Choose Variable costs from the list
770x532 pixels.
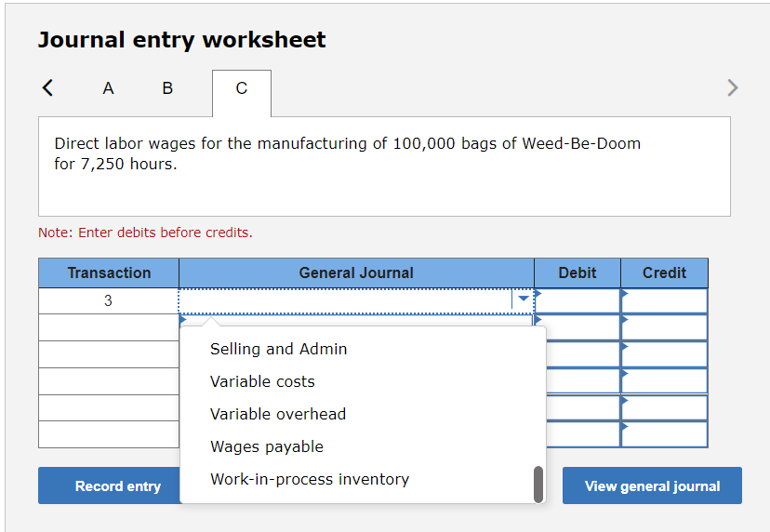262,381
